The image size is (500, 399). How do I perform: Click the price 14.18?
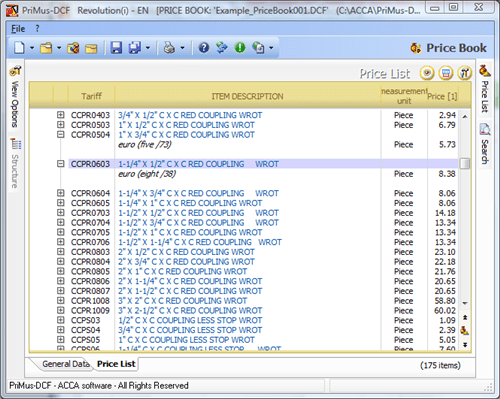pos(445,213)
